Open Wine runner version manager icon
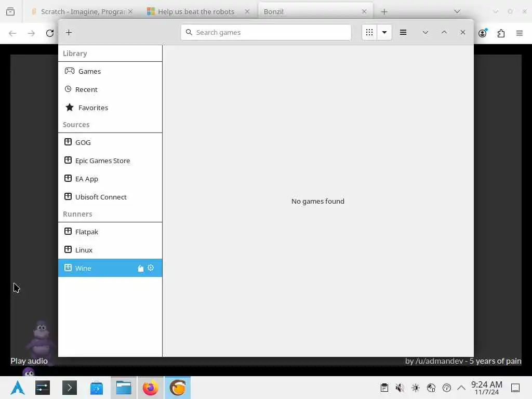The height and width of the screenshot is (399, 532). click(x=140, y=269)
